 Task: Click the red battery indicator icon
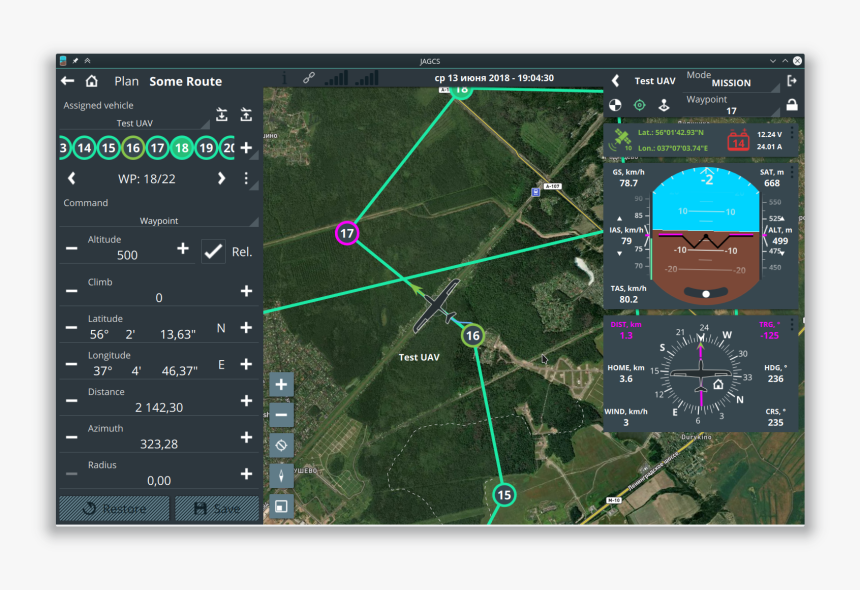(738, 141)
